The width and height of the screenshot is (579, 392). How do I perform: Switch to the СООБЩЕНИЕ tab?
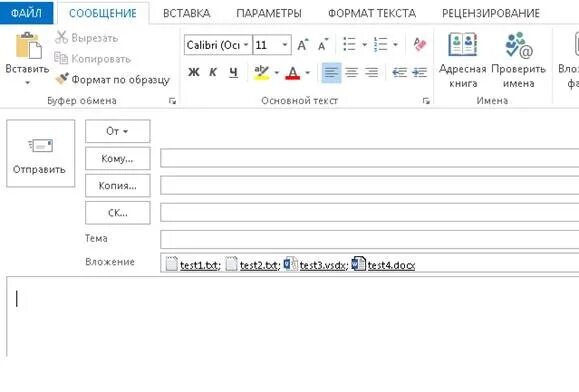click(x=103, y=13)
